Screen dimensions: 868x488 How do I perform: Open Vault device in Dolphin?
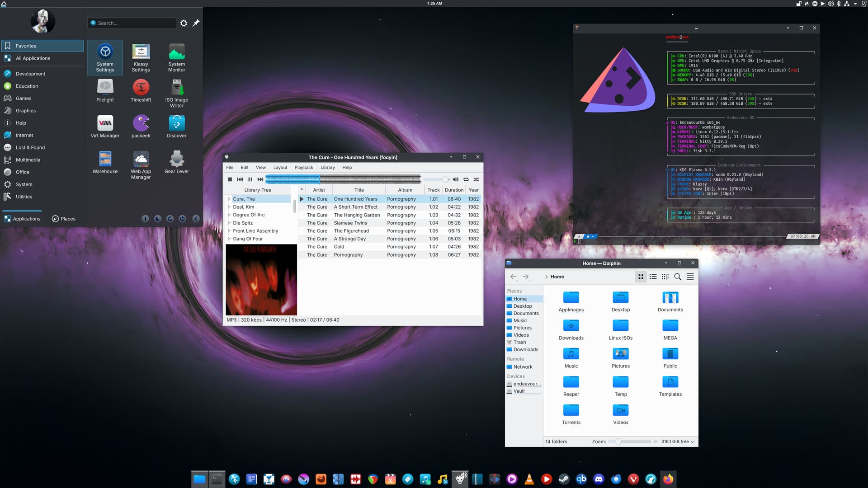(524, 391)
